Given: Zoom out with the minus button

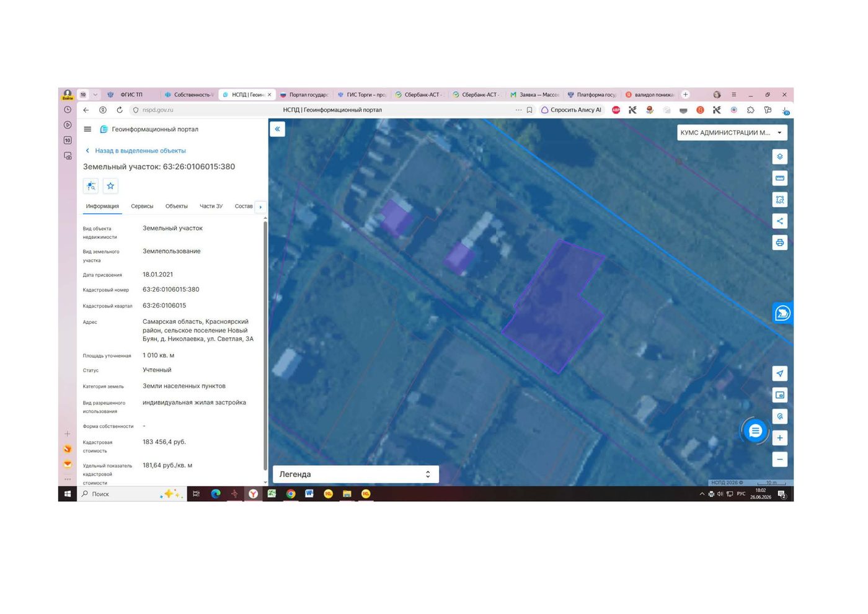Looking at the screenshot, I should [779, 460].
